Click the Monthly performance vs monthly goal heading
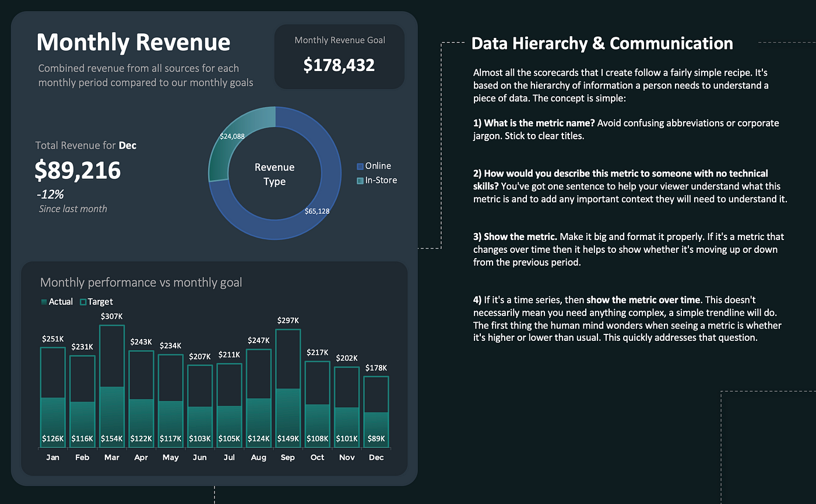The image size is (816, 504). (141, 283)
